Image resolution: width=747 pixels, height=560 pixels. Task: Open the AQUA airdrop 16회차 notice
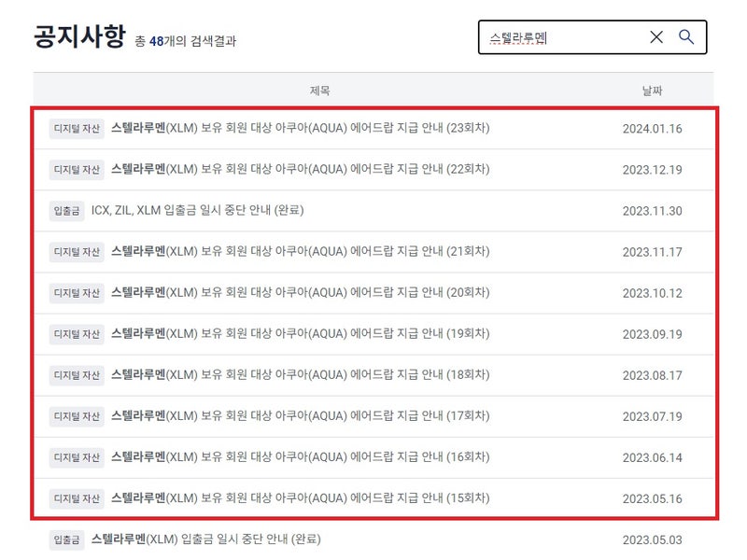300,457
